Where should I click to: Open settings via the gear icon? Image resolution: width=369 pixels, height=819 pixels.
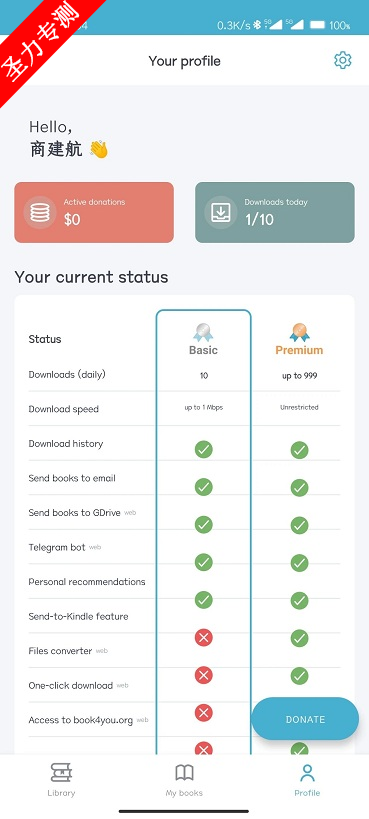(343, 61)
